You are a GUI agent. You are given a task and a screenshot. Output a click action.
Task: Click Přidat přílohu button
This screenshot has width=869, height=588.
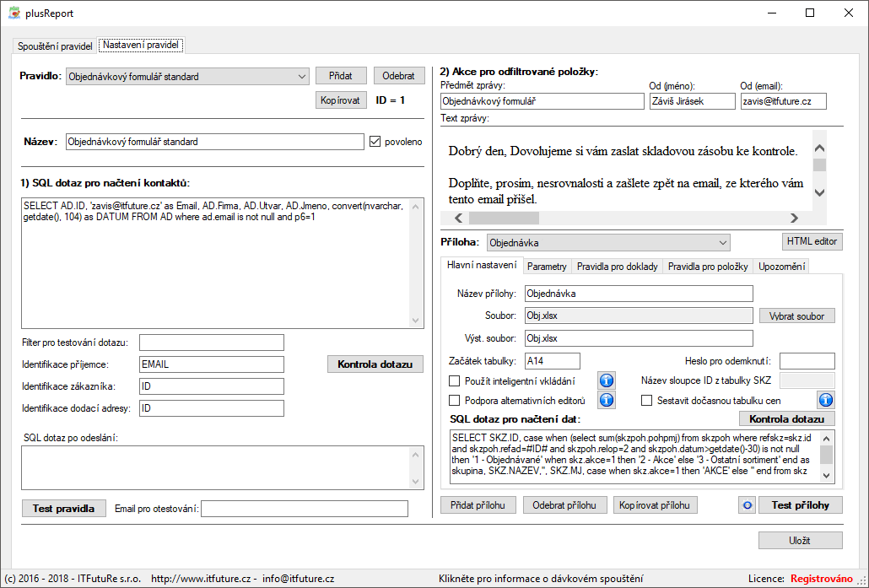478,504
